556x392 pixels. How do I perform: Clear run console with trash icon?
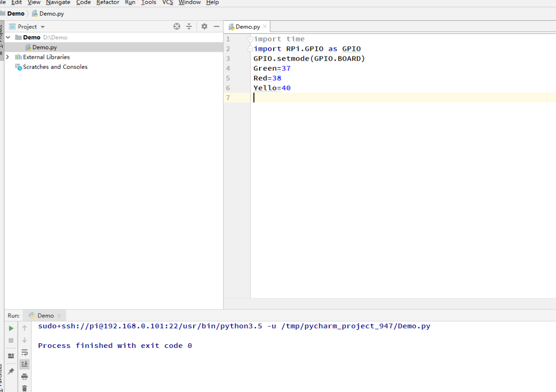point(24,388)
